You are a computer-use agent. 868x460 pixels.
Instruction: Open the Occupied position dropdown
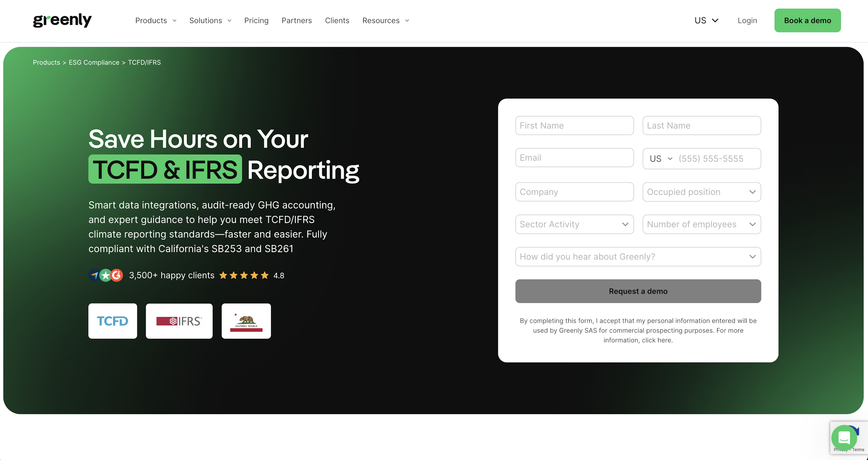pos(702,192)
